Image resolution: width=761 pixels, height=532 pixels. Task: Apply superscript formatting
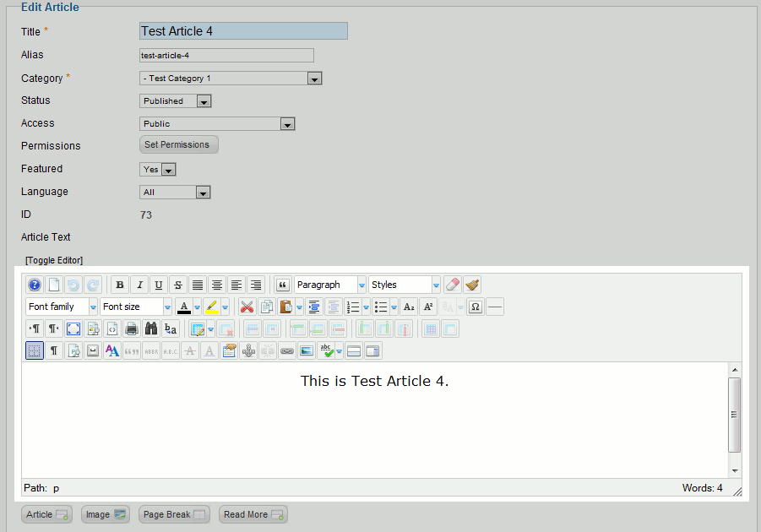pos(428,307)
